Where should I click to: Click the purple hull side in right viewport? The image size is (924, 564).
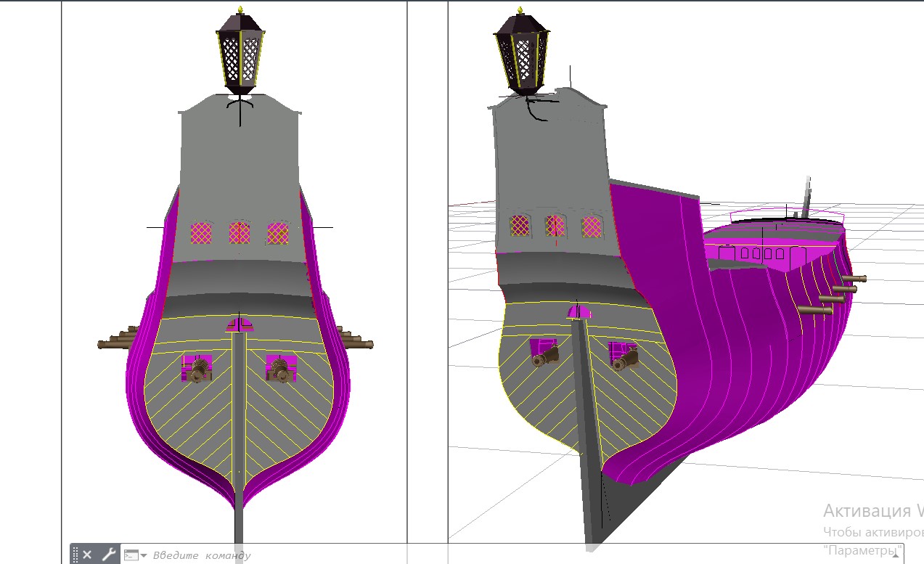(x=726, y=363)
